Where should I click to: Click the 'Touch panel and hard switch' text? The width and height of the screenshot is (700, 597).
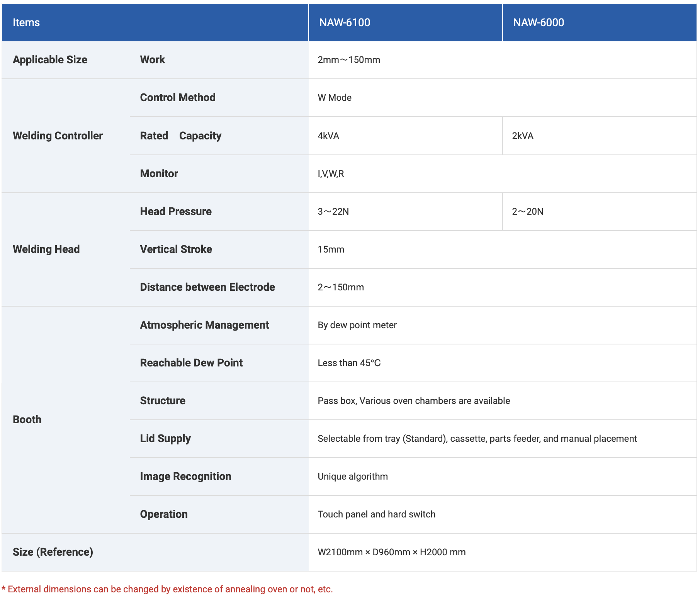point(376,514)
